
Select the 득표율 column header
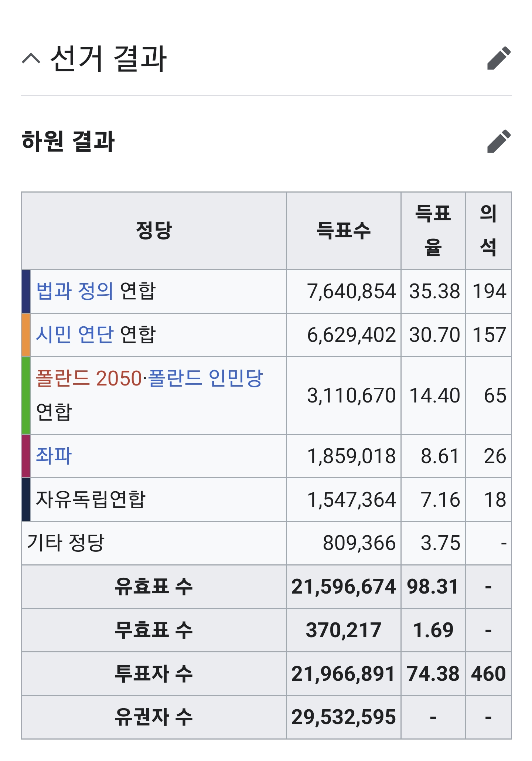(x=433, y=231)
